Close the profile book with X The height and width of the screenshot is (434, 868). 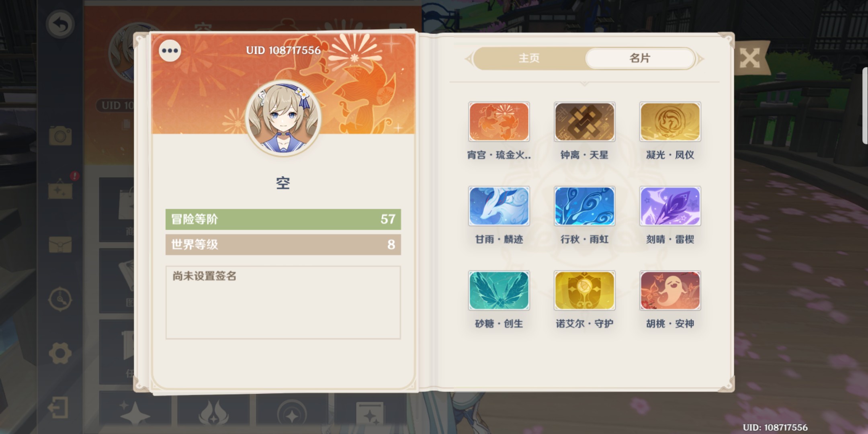point(749,59)
